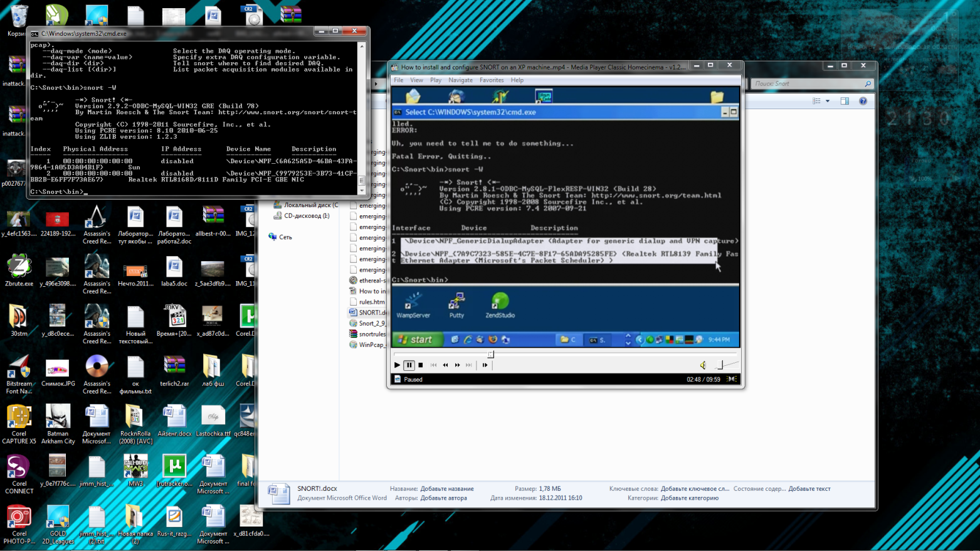Open View menu in Media Player Classic
Image resolution: width=980 pixels, height=551 pixels.
click(x=416, y=80)
